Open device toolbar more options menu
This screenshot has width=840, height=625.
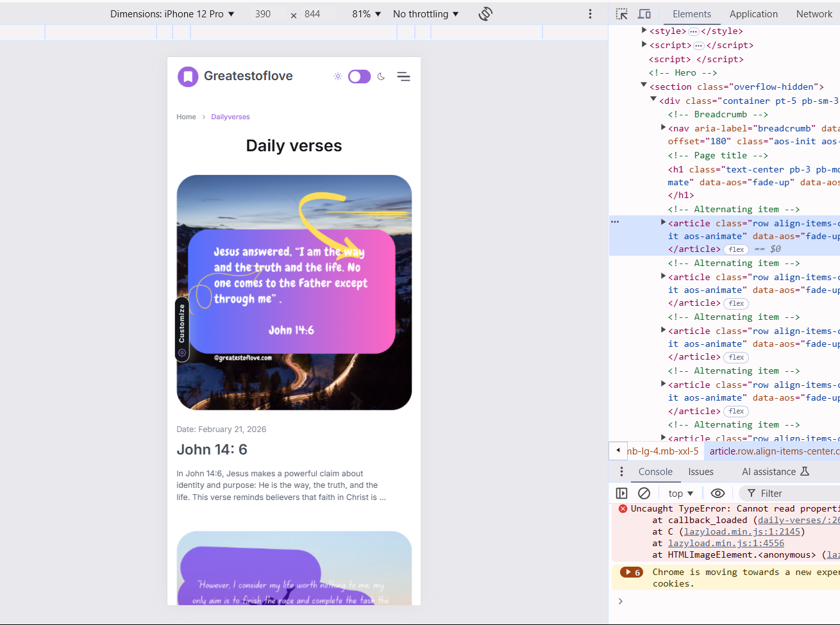coord(591,14)
